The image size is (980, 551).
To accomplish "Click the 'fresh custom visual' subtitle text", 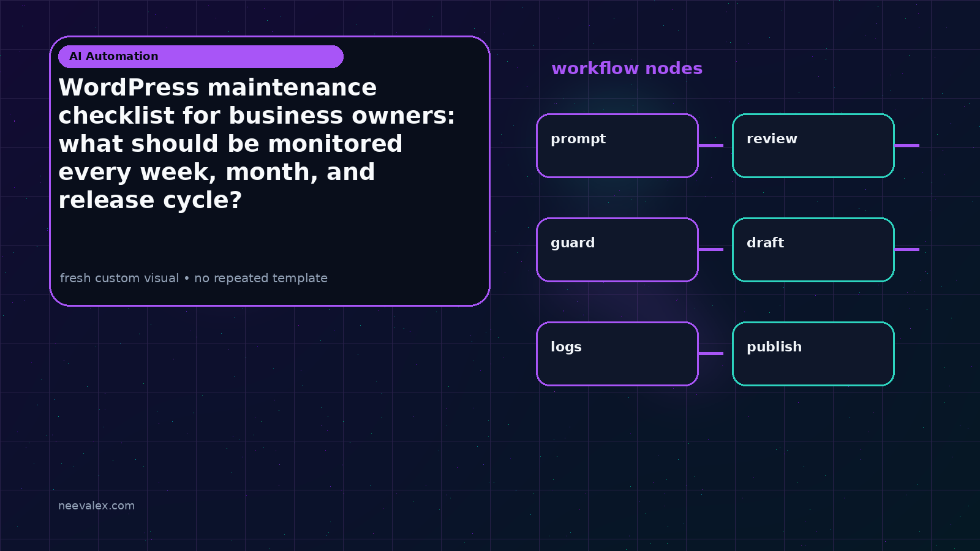I will pos(194,278).
